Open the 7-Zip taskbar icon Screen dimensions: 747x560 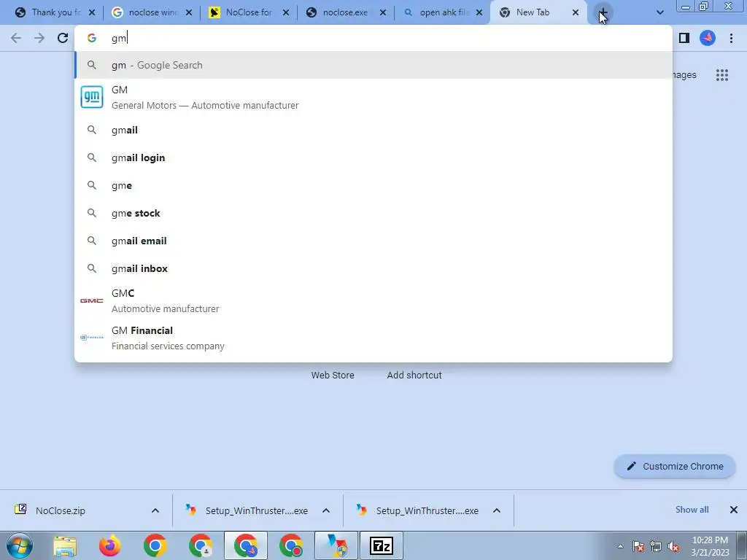381,546
